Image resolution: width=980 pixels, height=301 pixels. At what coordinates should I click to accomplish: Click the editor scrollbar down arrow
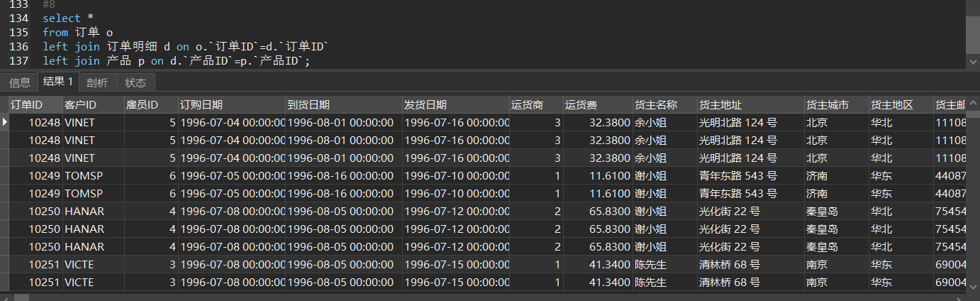pyautogui.click(x=972, y=62)
